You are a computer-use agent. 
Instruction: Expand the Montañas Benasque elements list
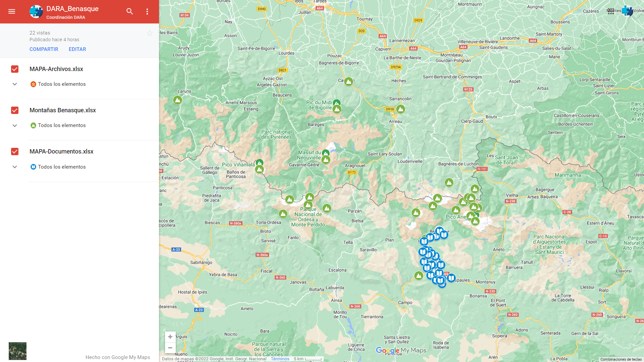[15, 125]
